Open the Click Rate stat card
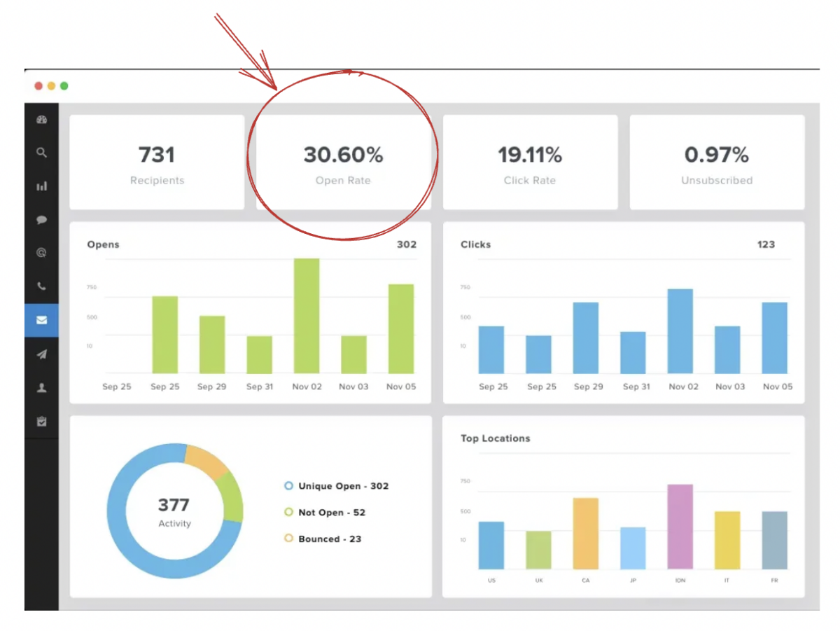Viewport: 840px width, 631px height. tap(530, 162)
